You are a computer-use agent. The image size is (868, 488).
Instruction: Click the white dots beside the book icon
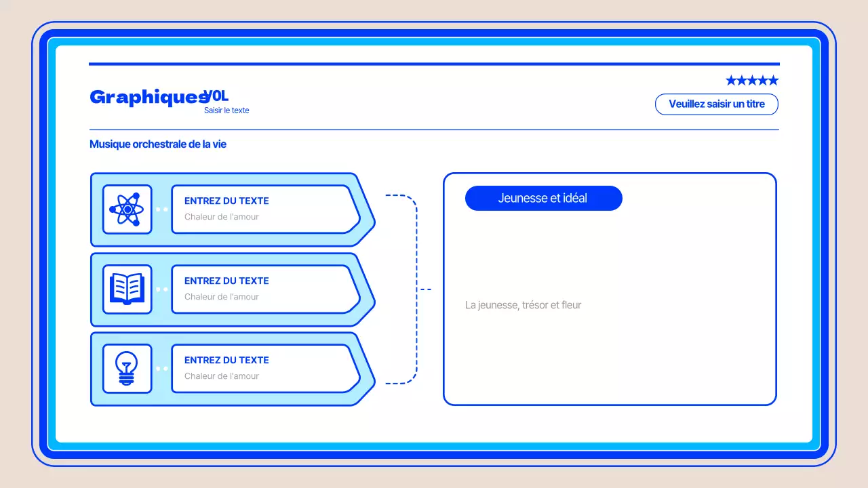click(x=161, y=289)
